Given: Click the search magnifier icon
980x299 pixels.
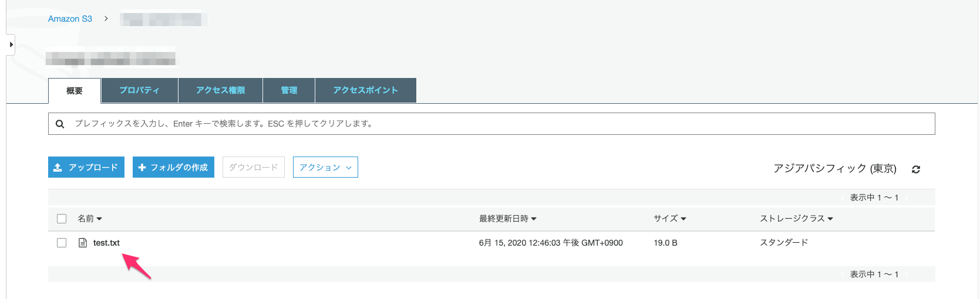Looking at the screenshot, I should 60,124.
